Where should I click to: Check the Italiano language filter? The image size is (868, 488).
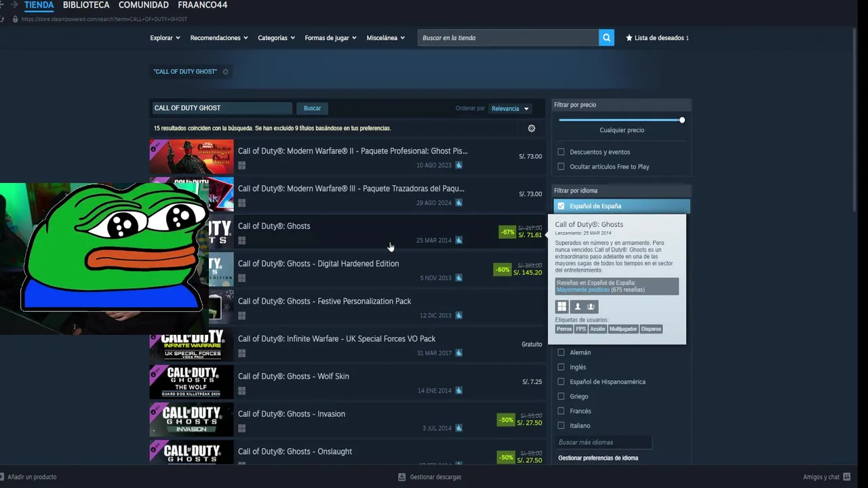coord(561,426)
